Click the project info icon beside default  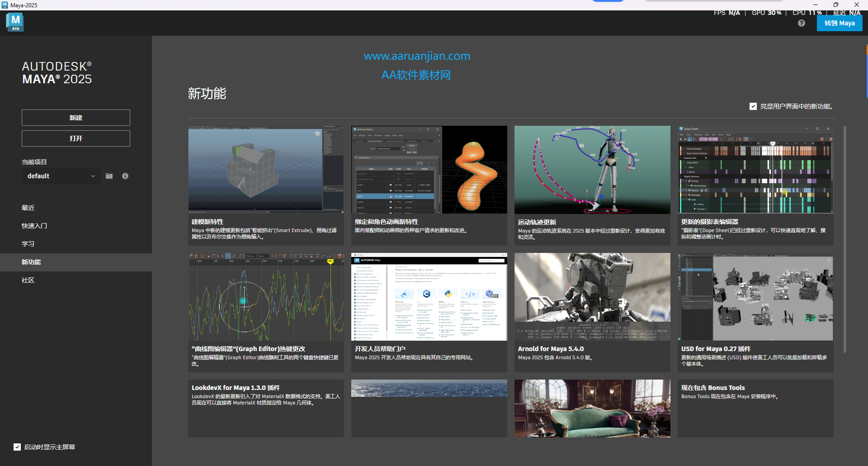pos(125,176)
